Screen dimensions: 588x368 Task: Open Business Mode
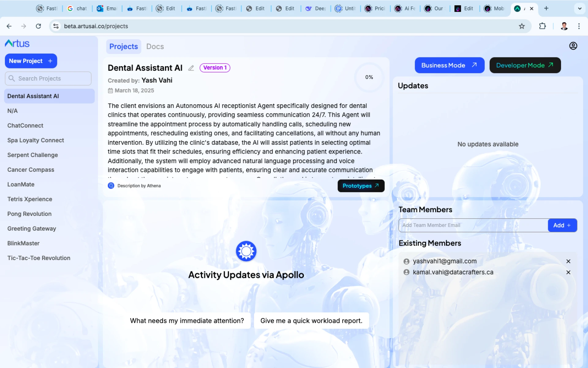pyautogui.click(x=449, y=65)
